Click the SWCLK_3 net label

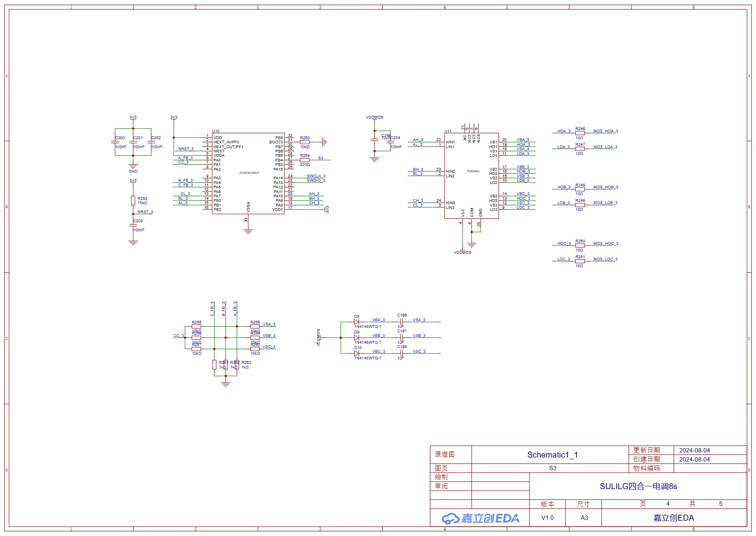(x=316, y=176)
